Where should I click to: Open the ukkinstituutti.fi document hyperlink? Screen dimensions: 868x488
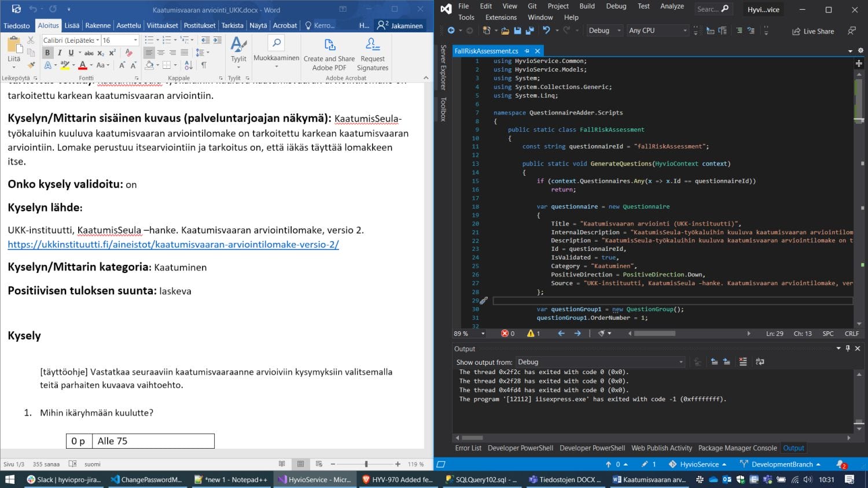(173, 245)
